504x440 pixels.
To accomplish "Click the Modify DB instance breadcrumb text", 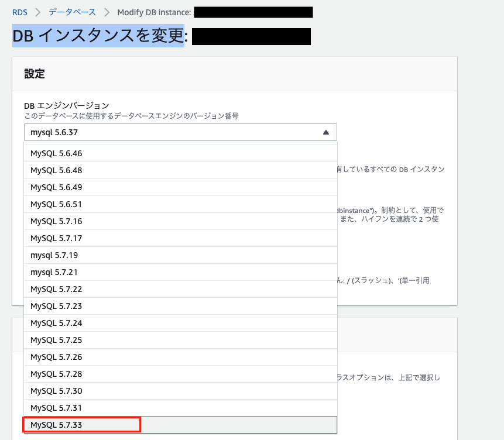I will click(x=154, y=12).
